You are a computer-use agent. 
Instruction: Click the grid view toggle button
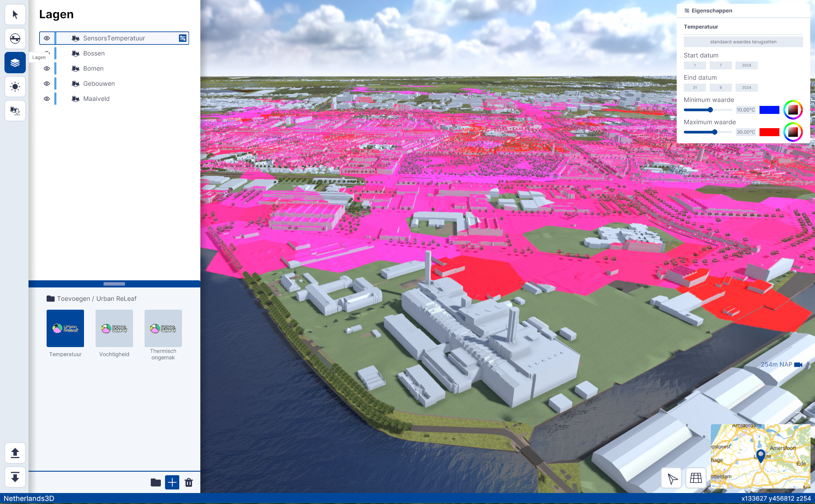(696, 478)
